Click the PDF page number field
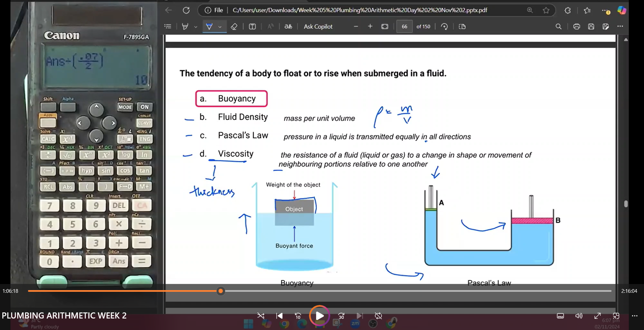 404,26
